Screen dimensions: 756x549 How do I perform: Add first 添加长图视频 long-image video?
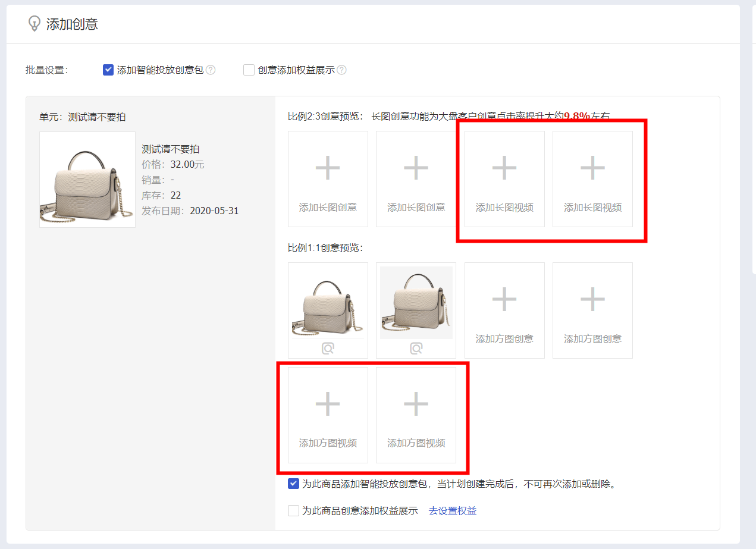pyautogui.click(x=504, y=179)
